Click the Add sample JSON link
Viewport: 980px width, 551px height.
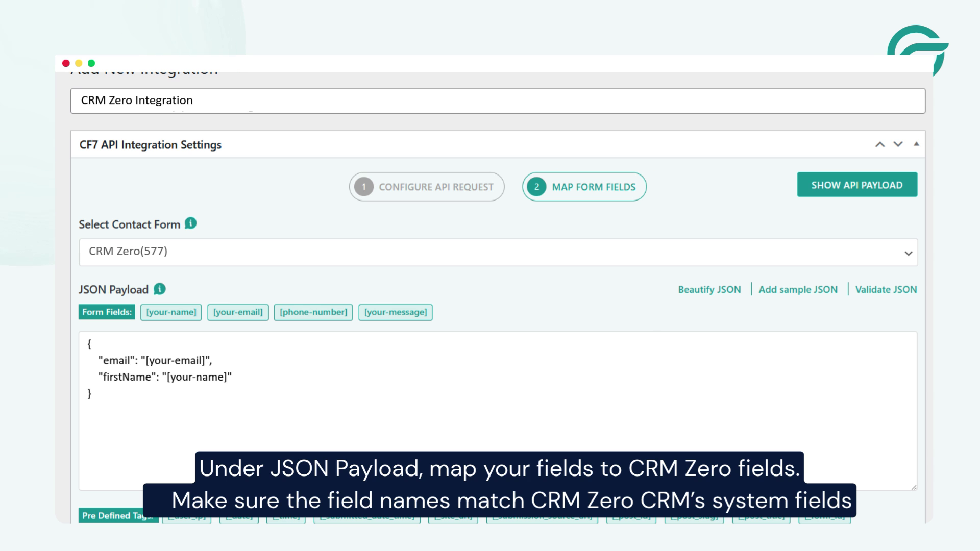pos(798,289)
